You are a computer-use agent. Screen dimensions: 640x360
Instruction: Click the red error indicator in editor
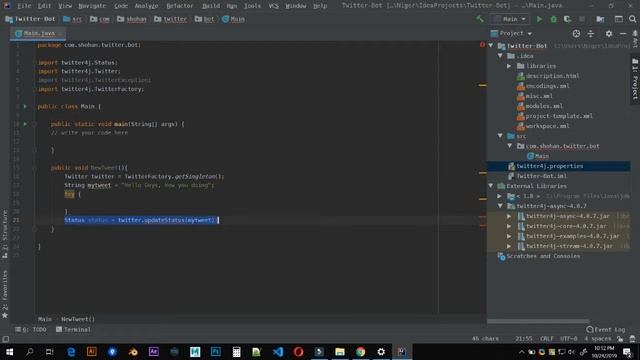[482, 44]
